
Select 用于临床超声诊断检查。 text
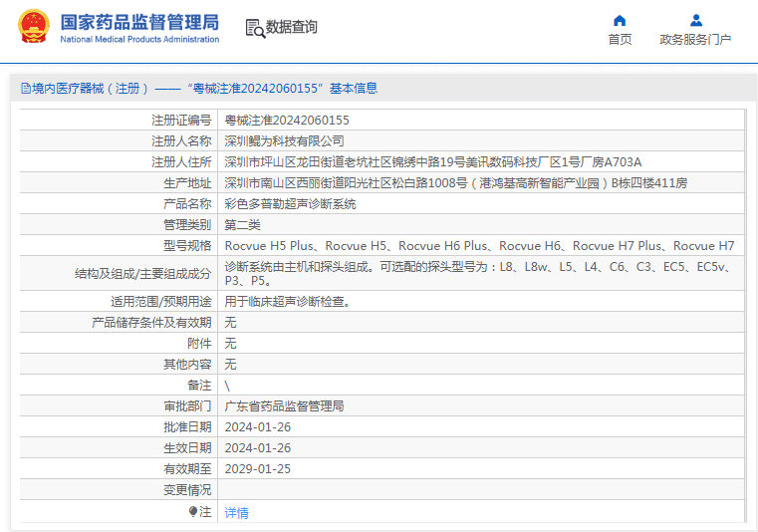click(287, 302)
